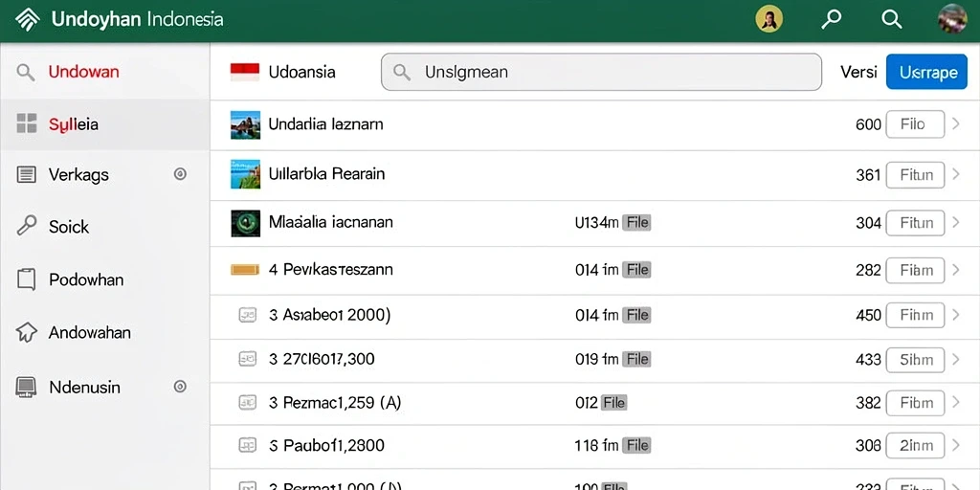The image size is (980, 490).
Task: Click the list icon beside Verkags
Action: pos(26,174)
